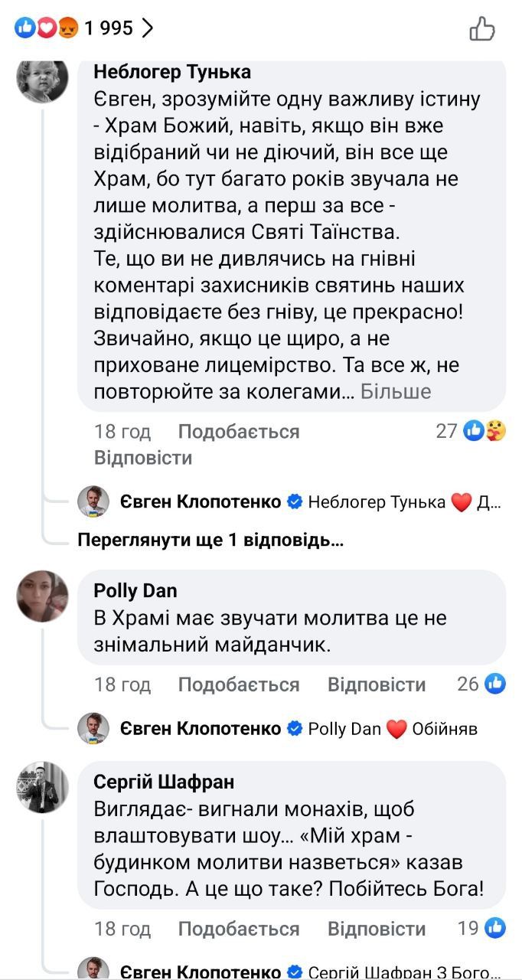Screen dimensions: 522x980
Task: Open Polly Dan's profile avatar
Action: pyautogui.click(x=44, y=596)
